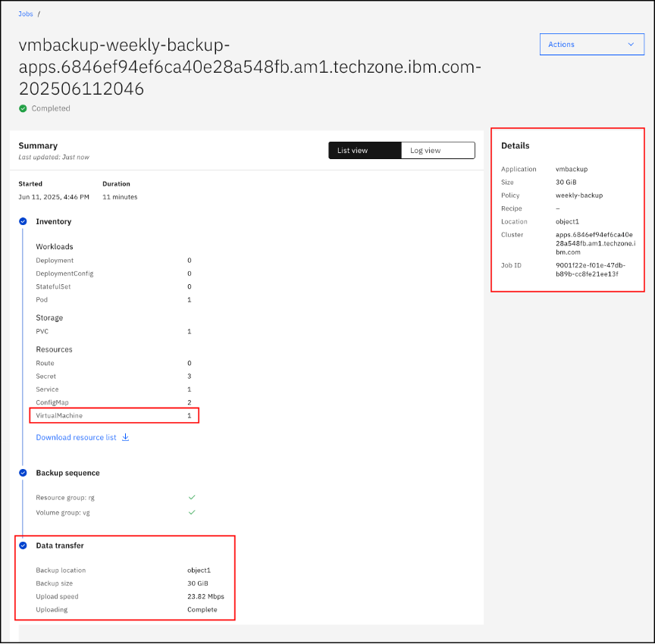Click the Backup sequence step checkmark icon
This screenshot has width=655, height=644.
point(23,473)
